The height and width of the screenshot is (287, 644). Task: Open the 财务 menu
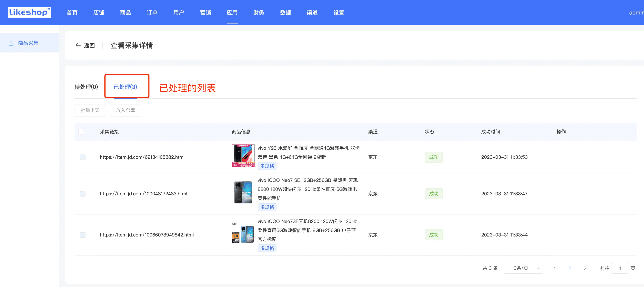click(x=259, y=13)
